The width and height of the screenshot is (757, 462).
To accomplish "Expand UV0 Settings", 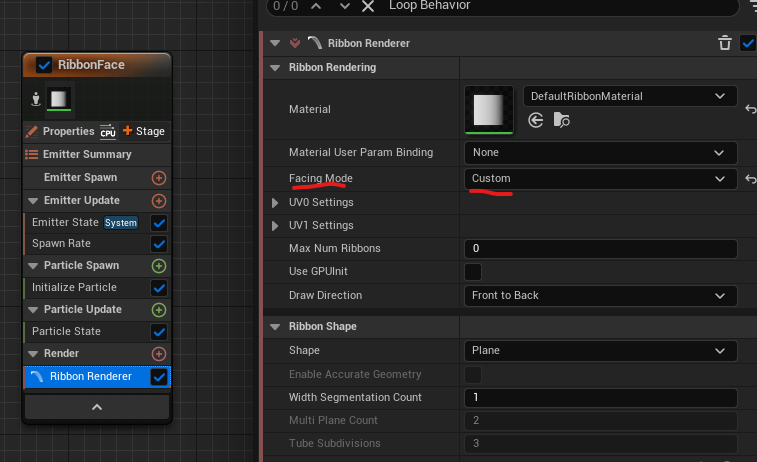I will click(x=275, y=203).
